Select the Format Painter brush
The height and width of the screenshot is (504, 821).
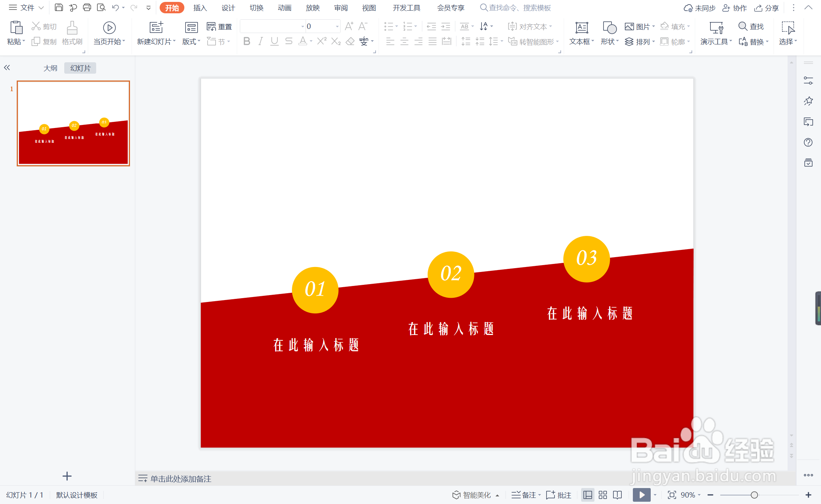click(x=72, y=28)
